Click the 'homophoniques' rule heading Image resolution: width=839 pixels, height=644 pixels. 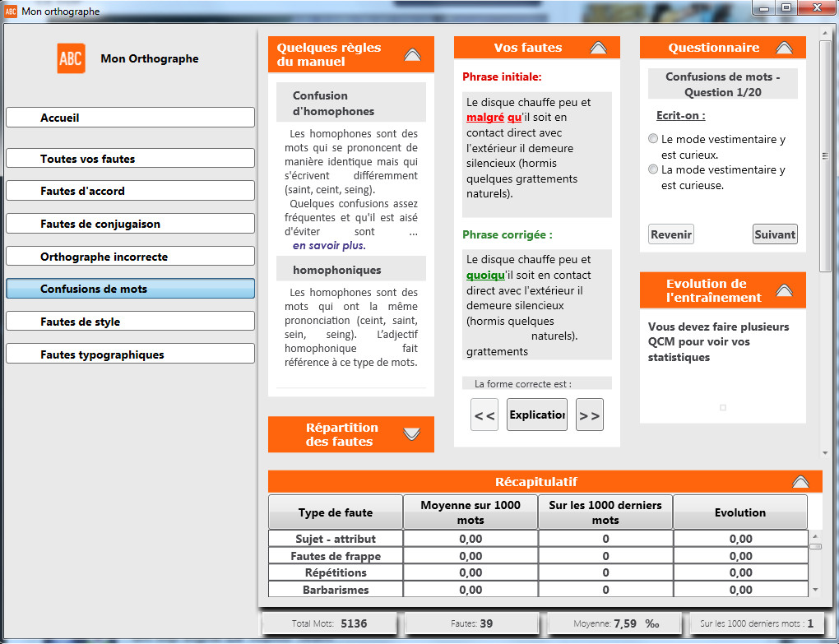click(351, 270)
